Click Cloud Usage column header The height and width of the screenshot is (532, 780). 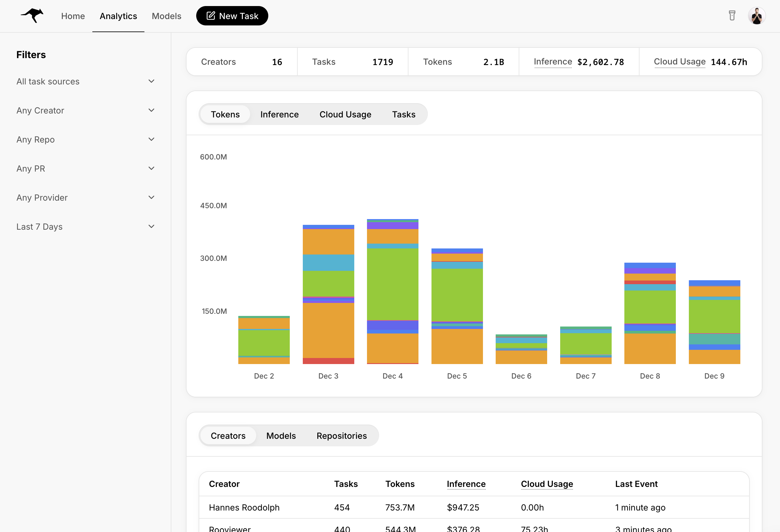tap(547, 484)
